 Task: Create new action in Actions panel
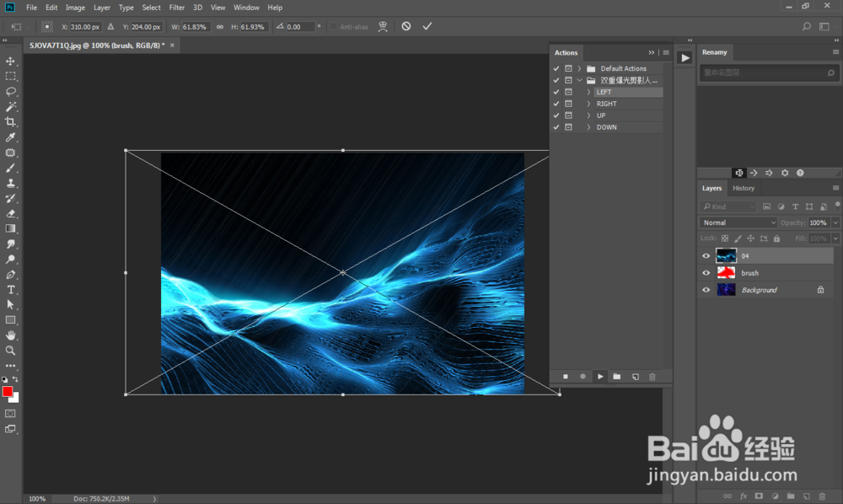pos(635,377)
